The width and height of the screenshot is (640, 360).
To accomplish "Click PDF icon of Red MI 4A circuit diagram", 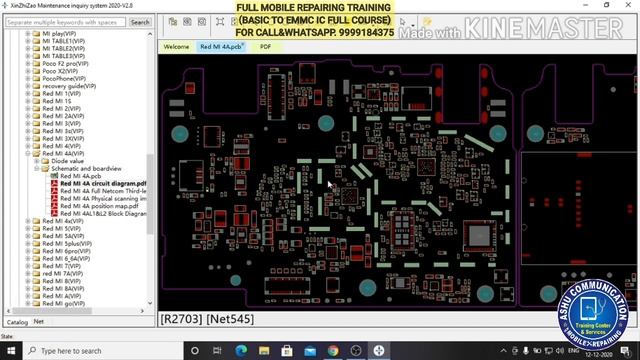I will (x=54, y=183).
